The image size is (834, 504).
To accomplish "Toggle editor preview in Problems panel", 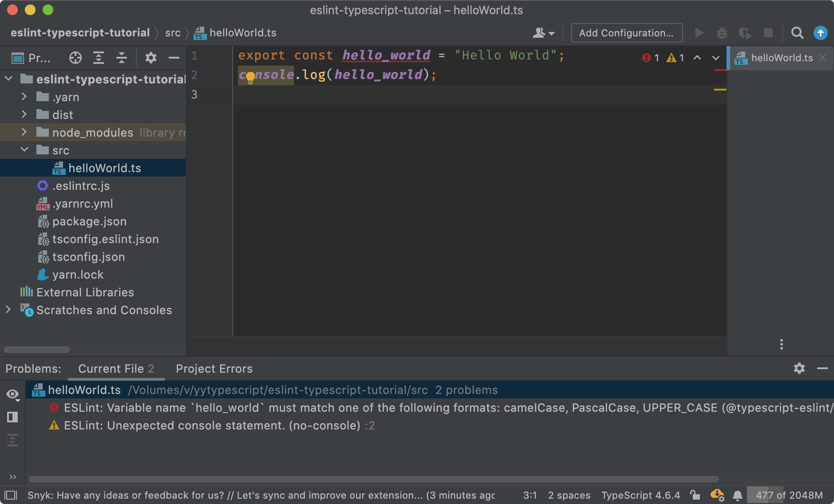I will tap(12, 417).
